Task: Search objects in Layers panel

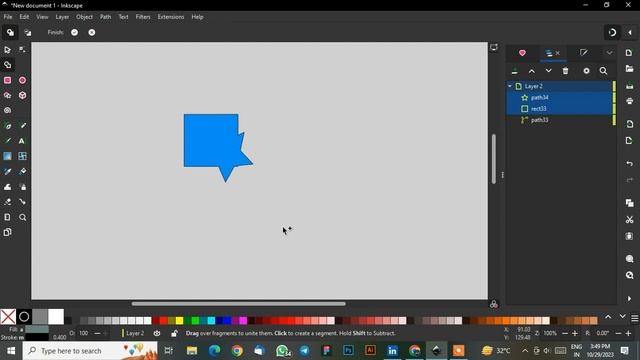Action: click(x=603, y=71)
